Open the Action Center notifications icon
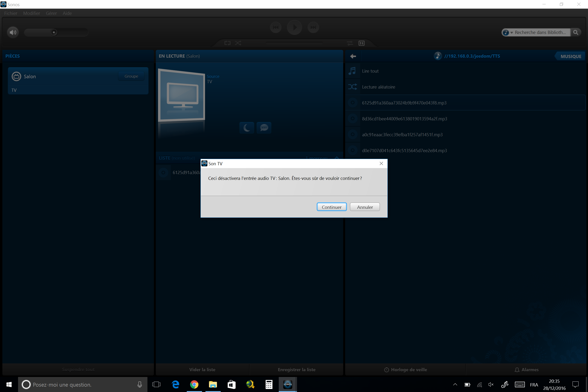Image resolution: width=588 pixels, height=392 pixels. [x=576, y=384]
